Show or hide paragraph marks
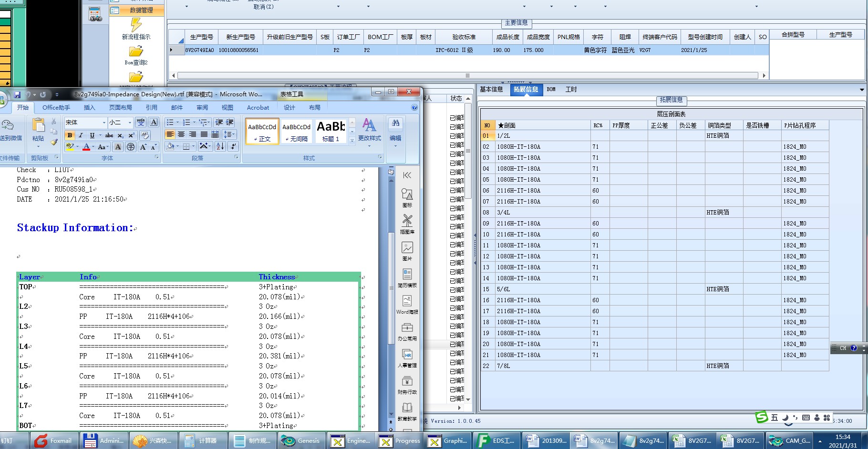The width and height of the screenshot is (868, 449). pos(233,146)
